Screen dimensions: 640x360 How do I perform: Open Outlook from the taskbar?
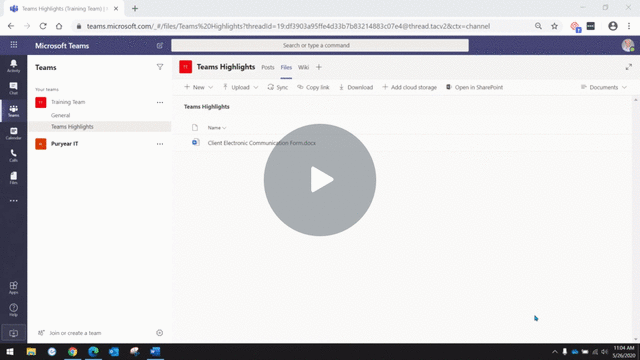[x=114, y=351]
